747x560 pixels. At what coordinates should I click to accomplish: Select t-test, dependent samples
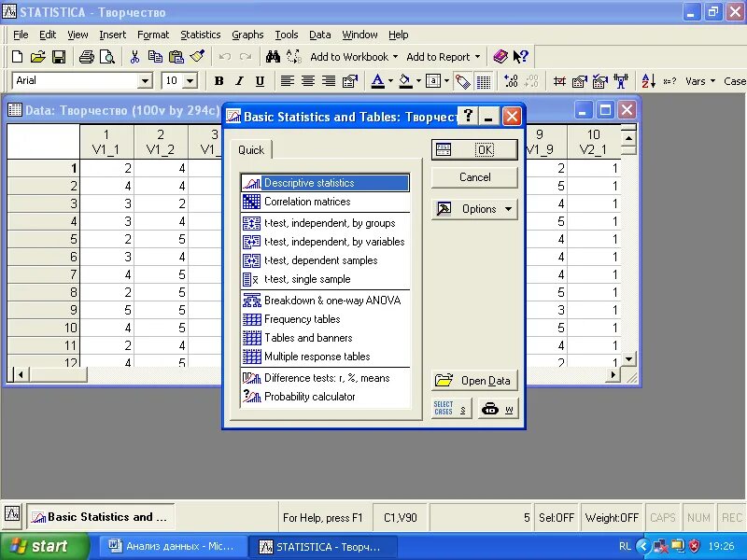(x=325, y=260)
